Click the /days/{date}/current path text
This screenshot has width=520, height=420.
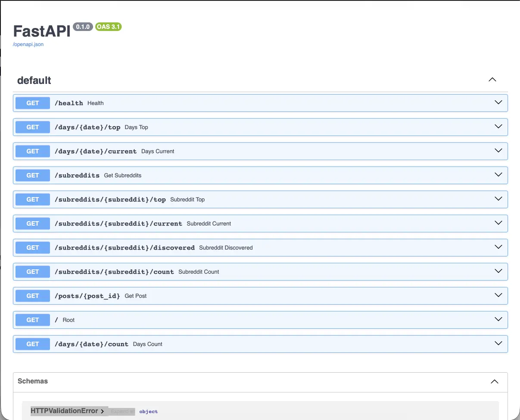[x=96, y=151]
